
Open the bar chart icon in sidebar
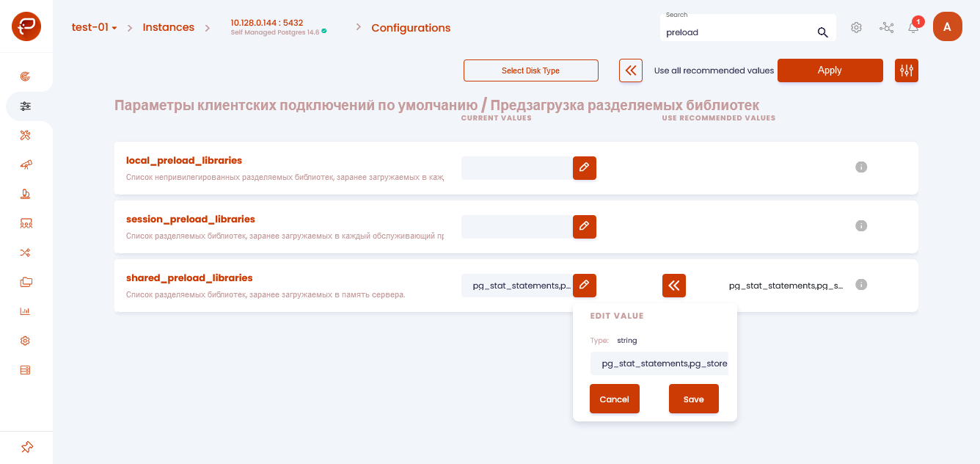[26, 311]
